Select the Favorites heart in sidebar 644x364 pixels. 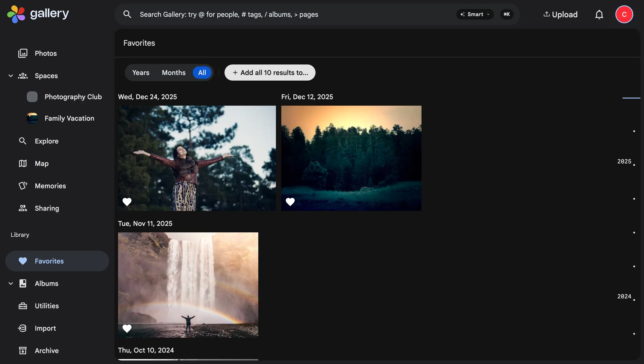(23, 261)
